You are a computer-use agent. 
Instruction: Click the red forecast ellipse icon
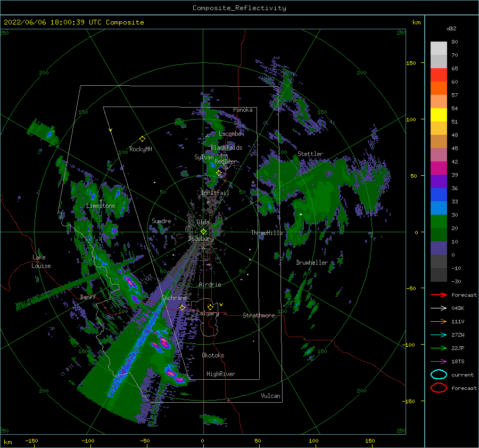pyautogui.click(x=439, y=388)
